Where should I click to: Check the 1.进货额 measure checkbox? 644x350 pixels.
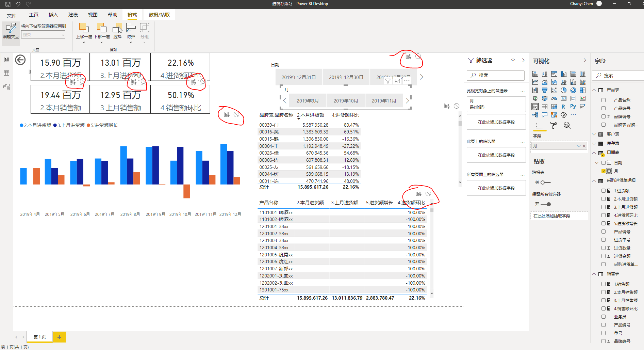(604, 191)
